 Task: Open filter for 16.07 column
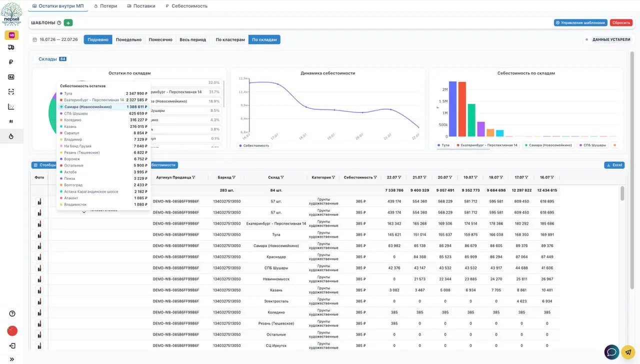[x=552, y=177]
